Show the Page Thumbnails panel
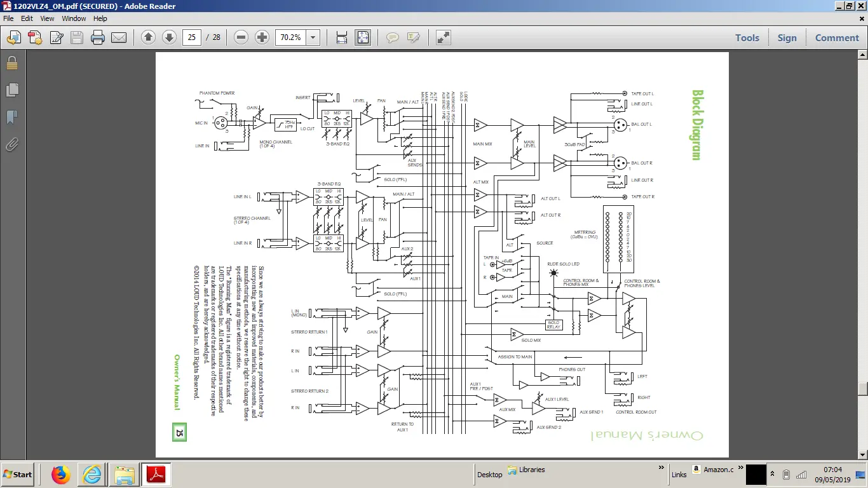Viewport: 868px width, 488px height. [x=11, y=90]
